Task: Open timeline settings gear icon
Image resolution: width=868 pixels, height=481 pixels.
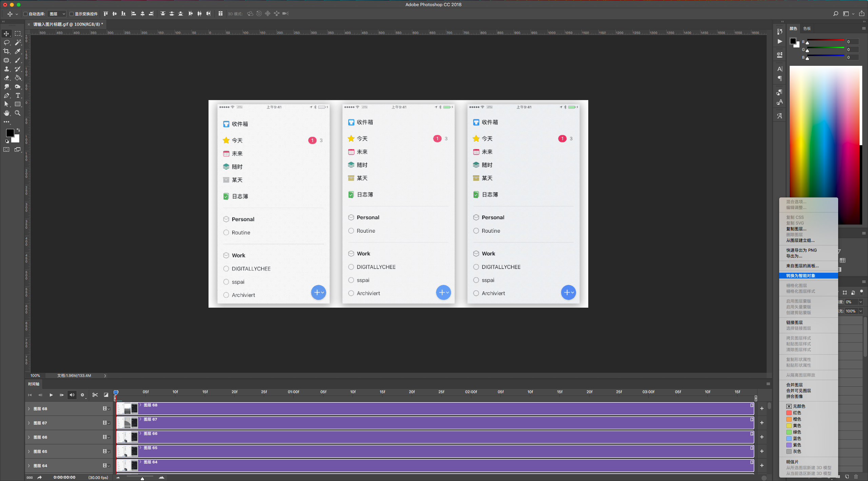Action: point(82,395)
